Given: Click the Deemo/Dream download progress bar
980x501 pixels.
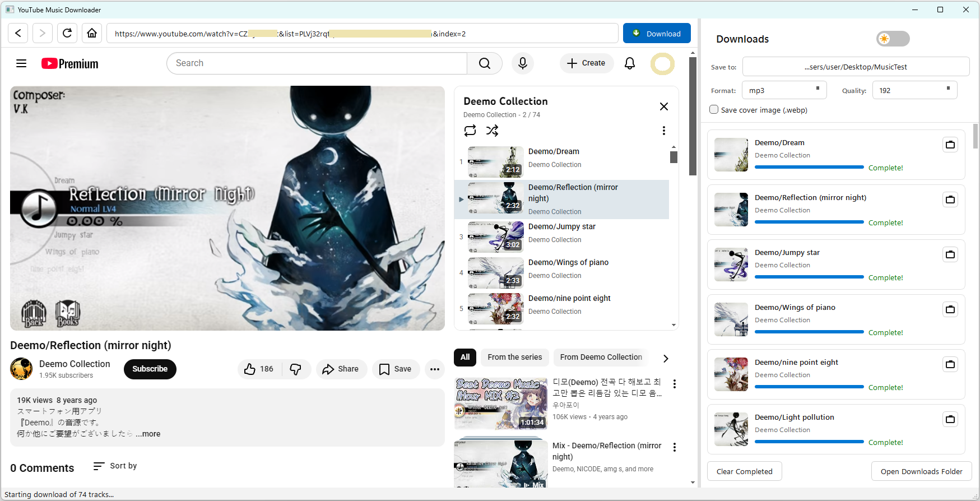Looking at the screenshot, I should pos(809,167).
